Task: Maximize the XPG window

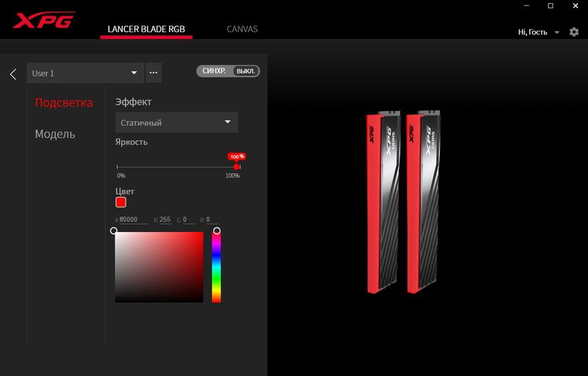Action: (550, 5)
